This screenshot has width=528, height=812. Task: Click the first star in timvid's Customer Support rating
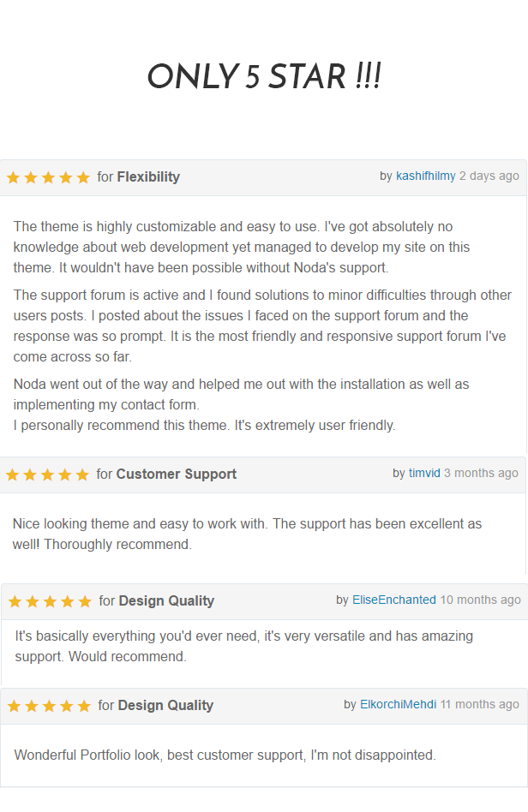(12, 475)
